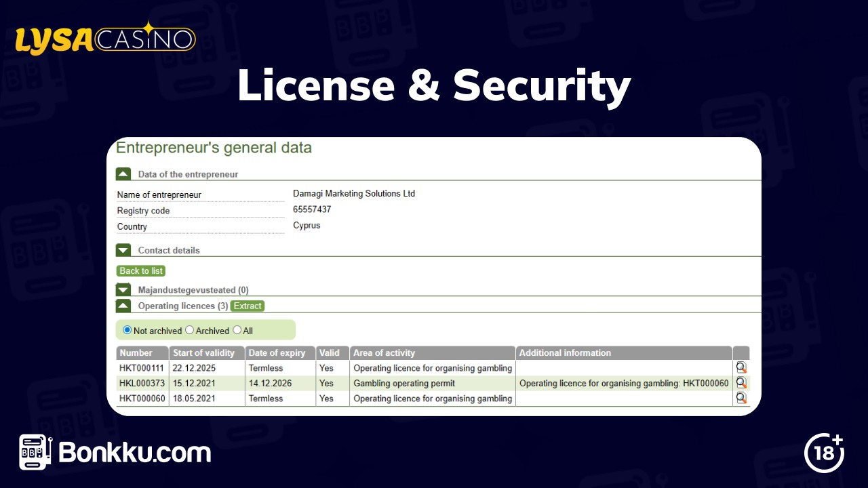Screen dimensions: 868x488
Task: Click the Cyprus country value
Action: tap(307, 226)
